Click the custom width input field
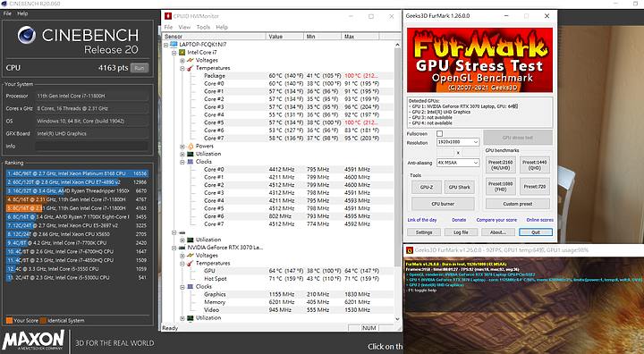Screen dimensions: 644x354 coord(445,152)
